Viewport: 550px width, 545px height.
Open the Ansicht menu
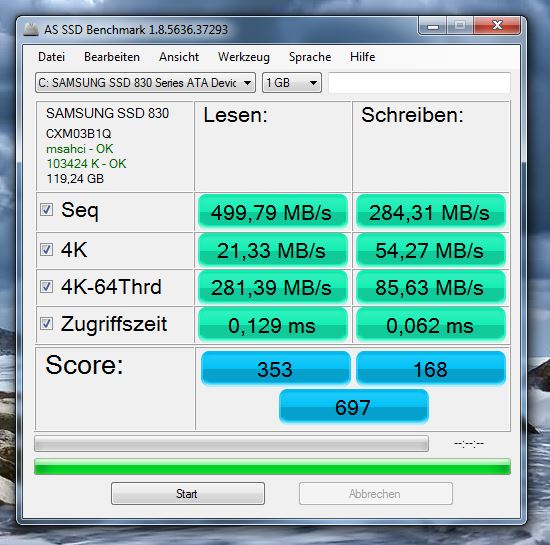tap(179, 57)
